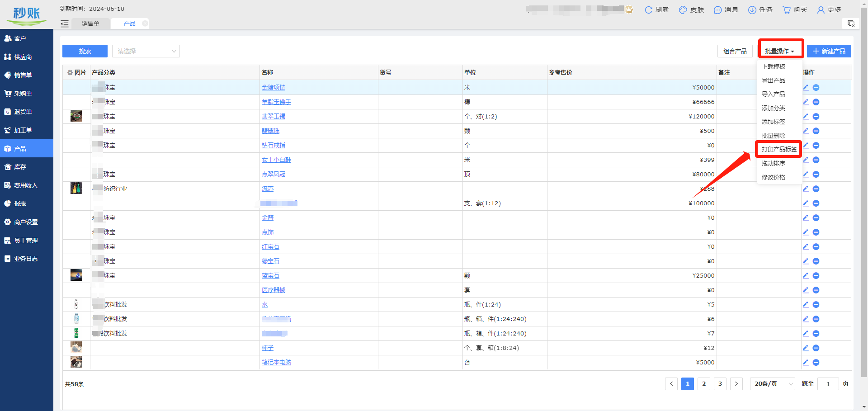Expand the 20条/页 page size selector
The image size is (868, 411).
point(772,384)
